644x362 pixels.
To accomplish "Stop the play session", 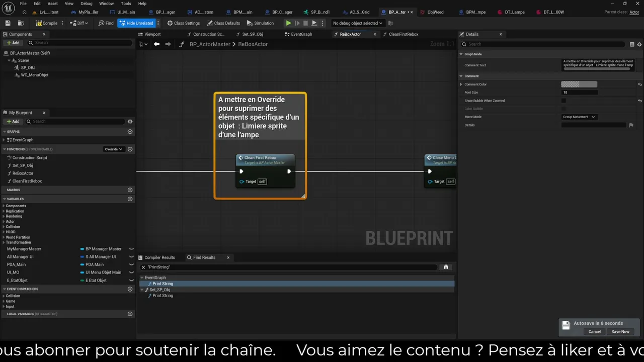I will [x=305, y=23].
